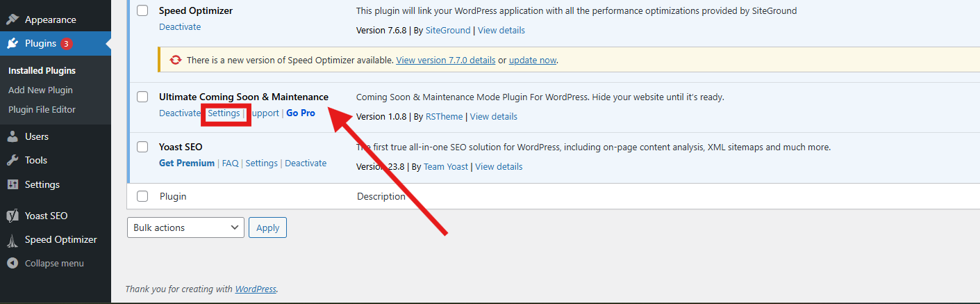Click Go Pro link for Coming Soon plugin
Viewport: 980px width, 304px height.
click(x=301, y=113)
